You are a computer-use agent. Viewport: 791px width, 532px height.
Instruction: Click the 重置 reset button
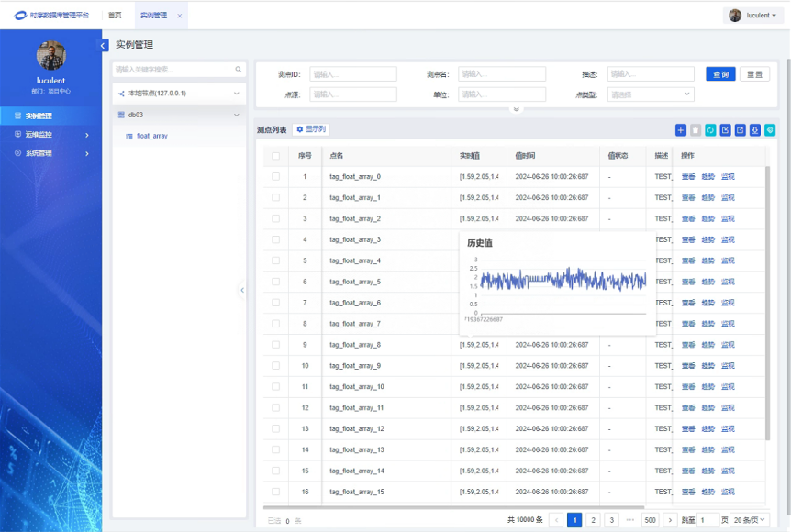tap(755, 74)
